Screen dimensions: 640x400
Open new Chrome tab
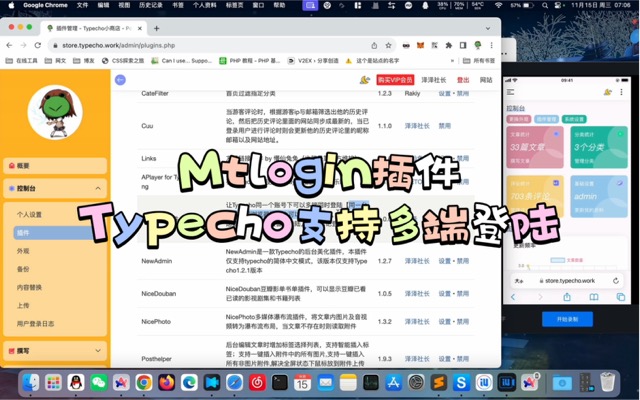[156, 28]
